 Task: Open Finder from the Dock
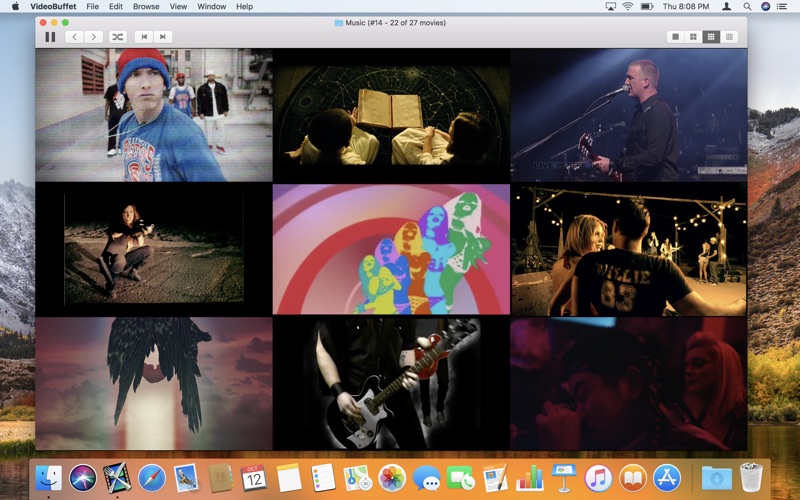[x=48, y=478]
